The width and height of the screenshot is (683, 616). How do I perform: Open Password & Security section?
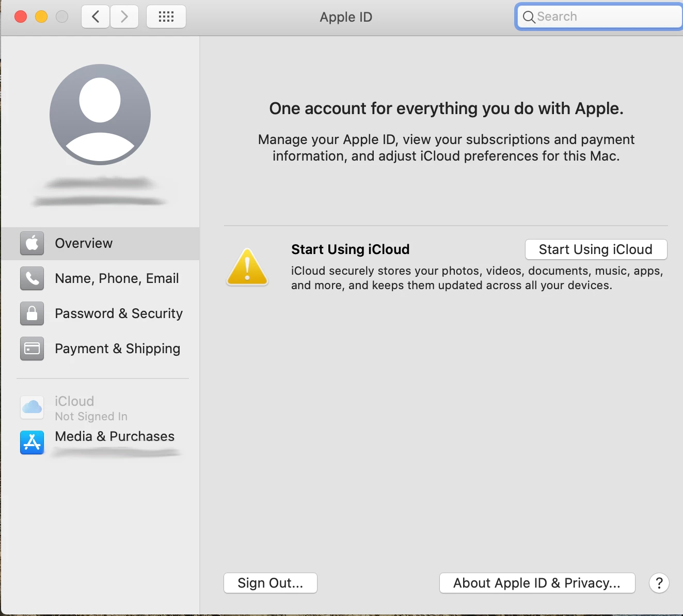point(100,314)
